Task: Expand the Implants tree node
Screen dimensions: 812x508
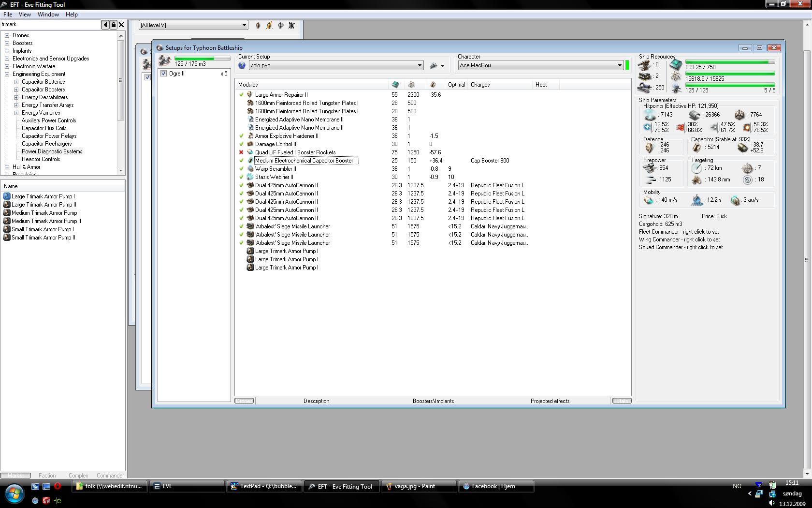Action: 7,51
